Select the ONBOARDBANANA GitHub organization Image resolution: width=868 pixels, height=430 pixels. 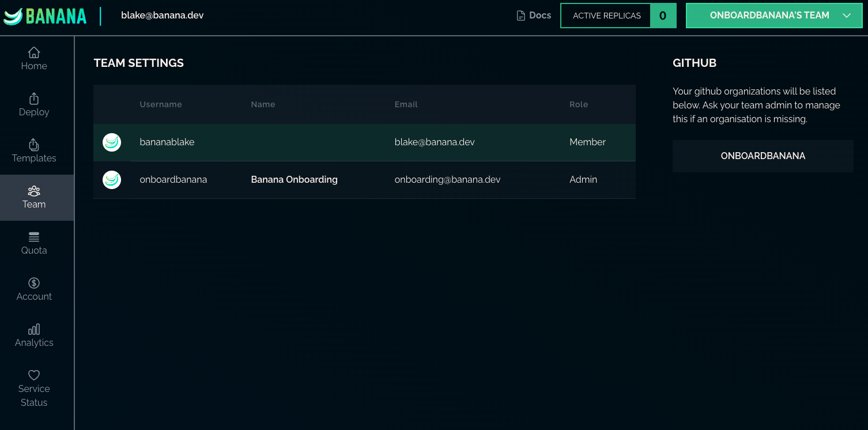(763, 156)
